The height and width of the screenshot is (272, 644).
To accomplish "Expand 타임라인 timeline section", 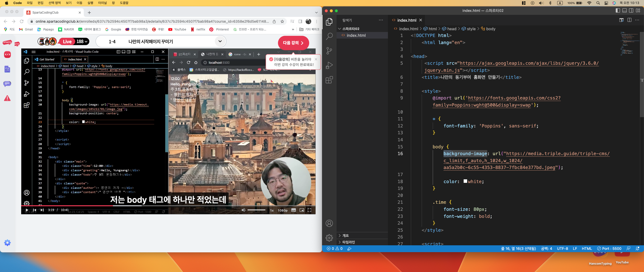I will tap(362, 242).
